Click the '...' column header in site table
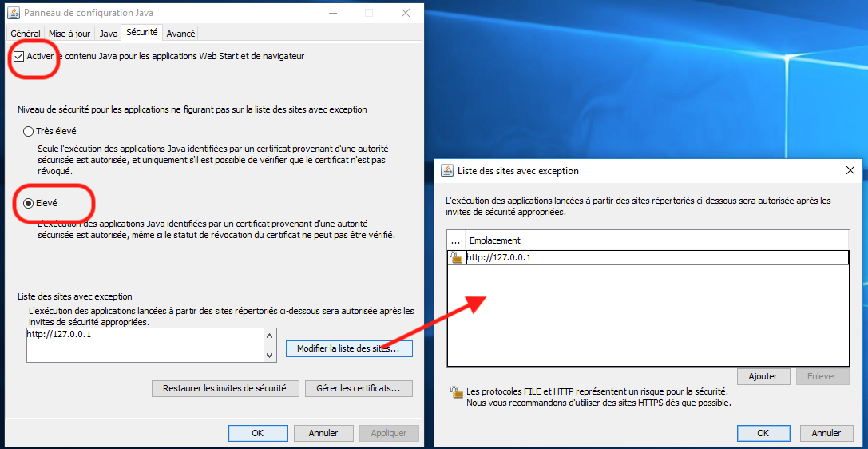 pyautogui.click(x=456, y=240)
